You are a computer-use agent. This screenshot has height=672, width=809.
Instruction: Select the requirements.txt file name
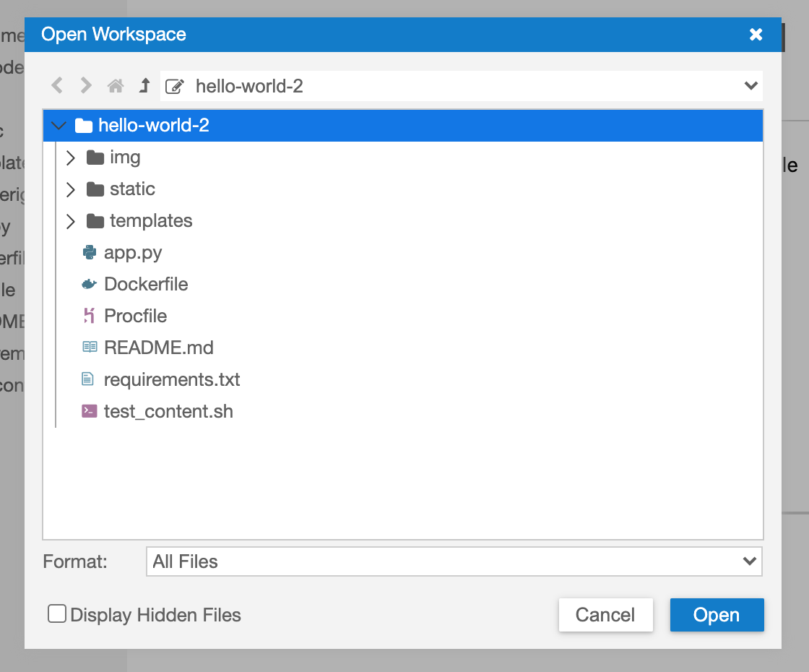(x=172, y=380)
